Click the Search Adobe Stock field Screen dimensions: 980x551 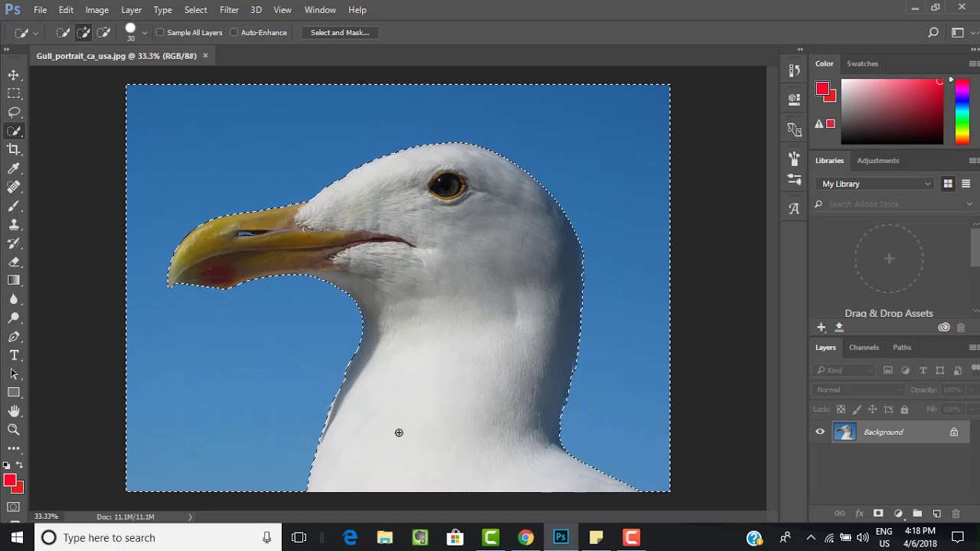(x=893, y=204)
